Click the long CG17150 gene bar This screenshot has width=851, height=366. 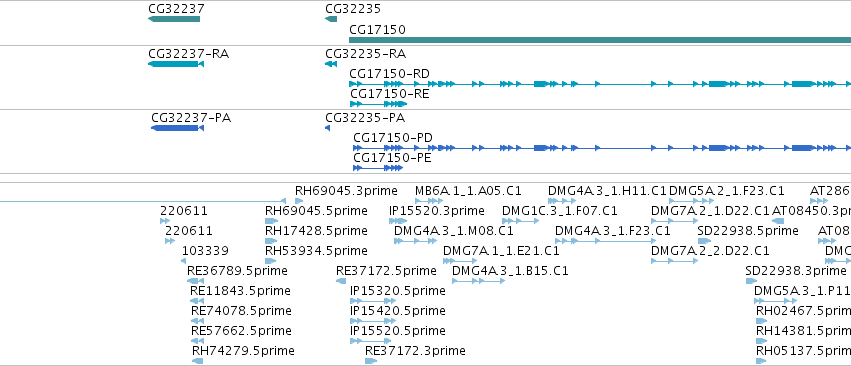(x=600, y=40)
